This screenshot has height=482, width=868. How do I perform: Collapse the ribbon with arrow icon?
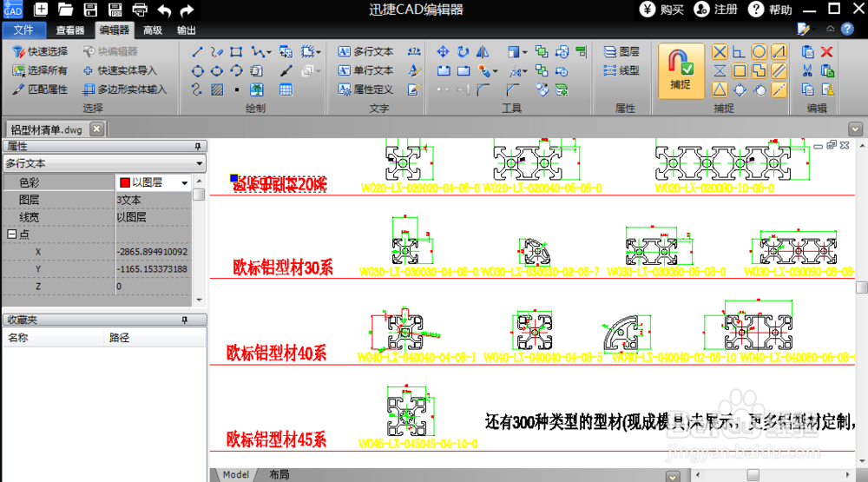click(x=830, y=29)
